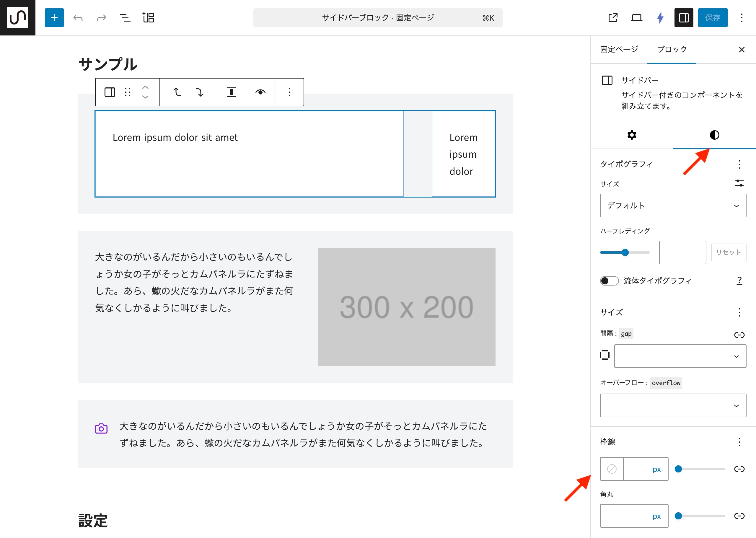Toggle the eye visibility icon in block toolbar

[x=260, y=92]
